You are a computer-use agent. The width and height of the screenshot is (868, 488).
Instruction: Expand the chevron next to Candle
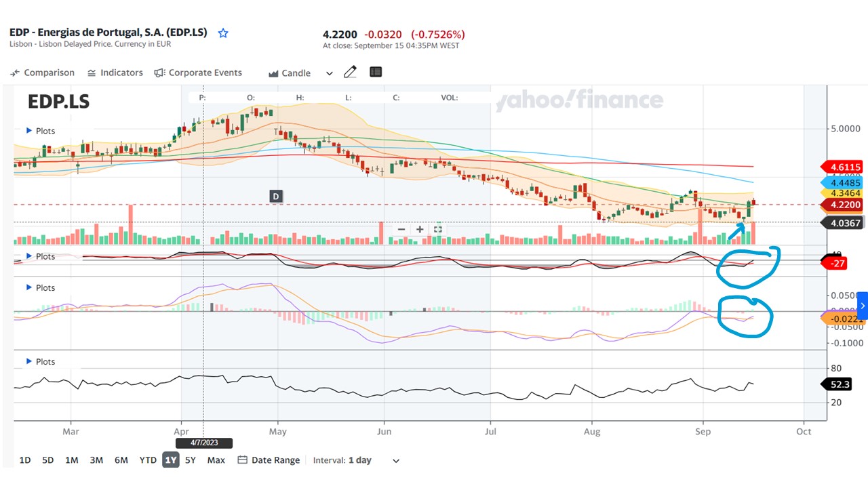point(330,73)
